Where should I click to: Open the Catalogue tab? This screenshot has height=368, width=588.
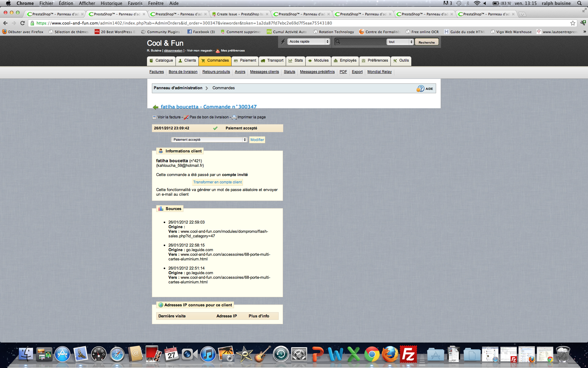click(x=161, y=61)
